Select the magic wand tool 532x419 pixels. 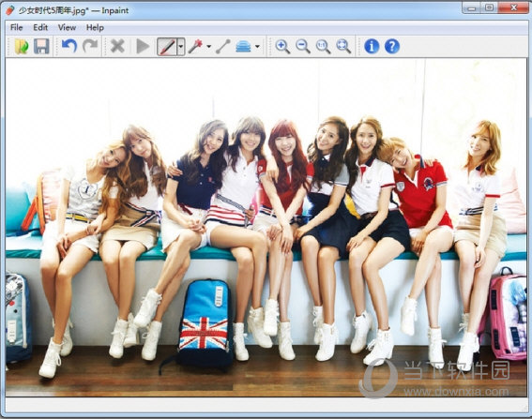click(x=196, y=46)
